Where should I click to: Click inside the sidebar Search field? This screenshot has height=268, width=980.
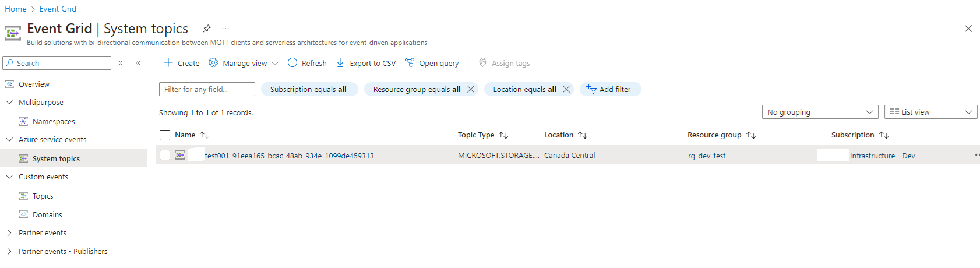pyautogui.click(x=57, y=63)
